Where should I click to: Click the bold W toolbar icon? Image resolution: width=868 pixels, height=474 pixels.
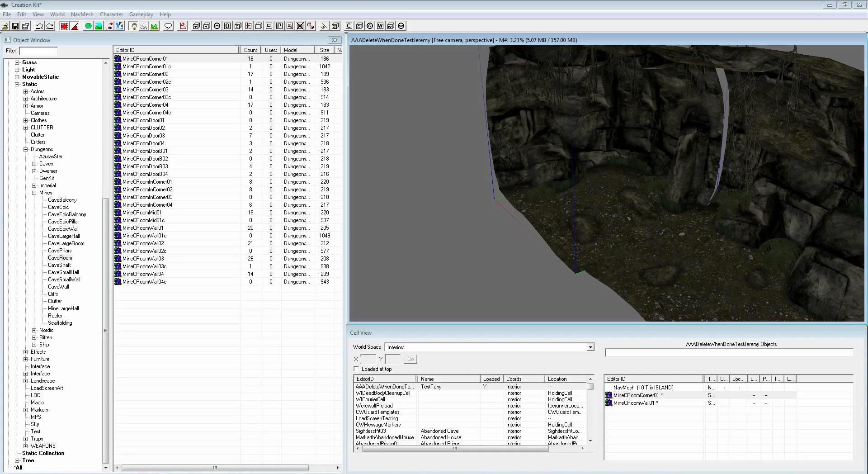[x=380, y=26]
